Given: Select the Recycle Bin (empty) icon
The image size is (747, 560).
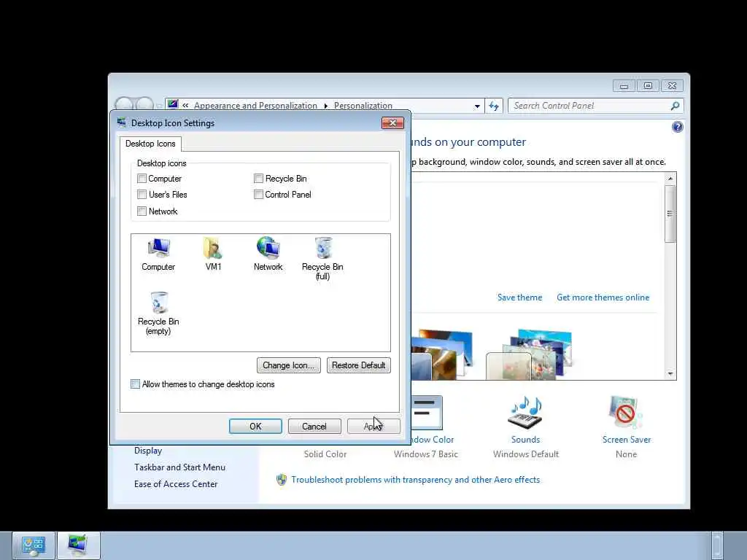Looking at the screenshot, I should pyautogui.click(x=158, y=314).
